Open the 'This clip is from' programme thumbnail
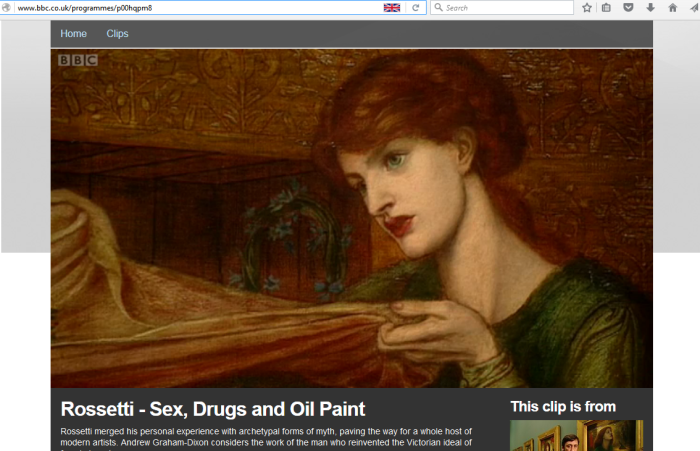Screen dimensions: 700x451 [577, 435]
